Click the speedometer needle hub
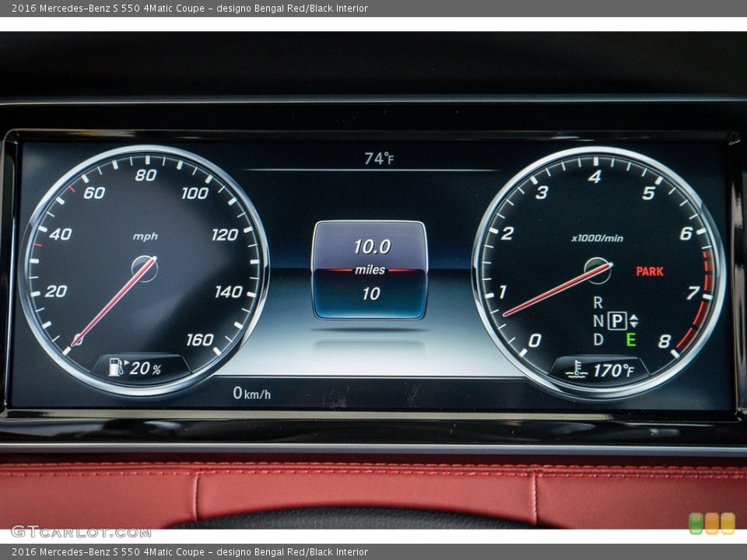Screen dimensions: 747x560 click(145, 268)
